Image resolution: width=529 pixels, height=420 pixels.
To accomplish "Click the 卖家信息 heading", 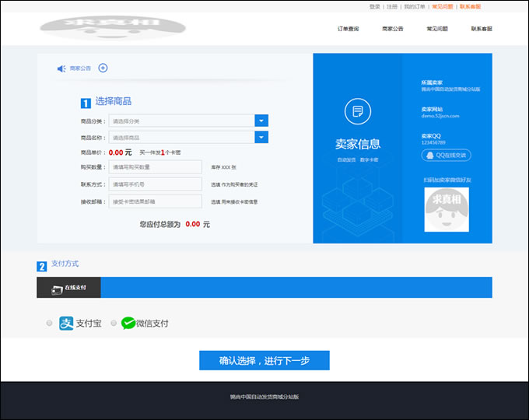I will pyautogui.click(x=358, y=144).
